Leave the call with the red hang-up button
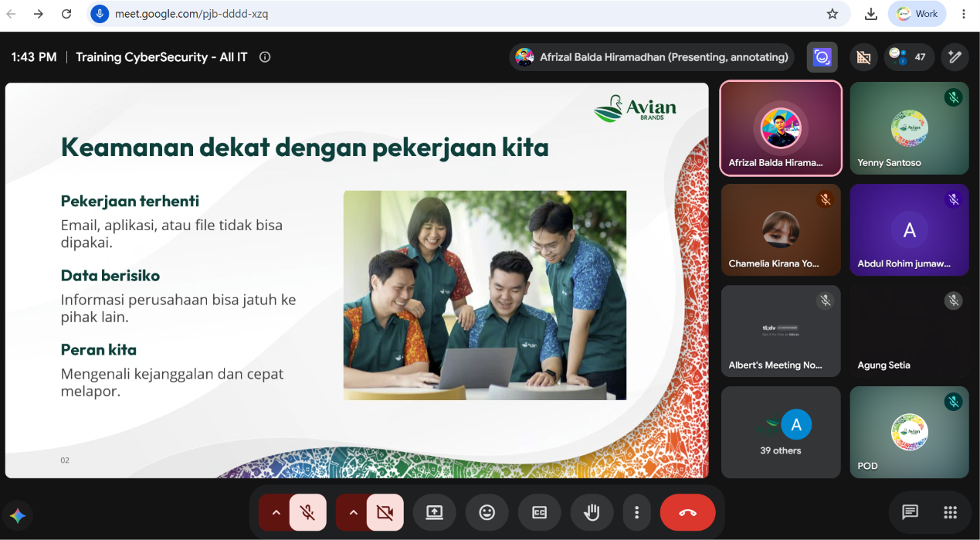This screenshot has width=980, height=540. click(x=687, y=512)
